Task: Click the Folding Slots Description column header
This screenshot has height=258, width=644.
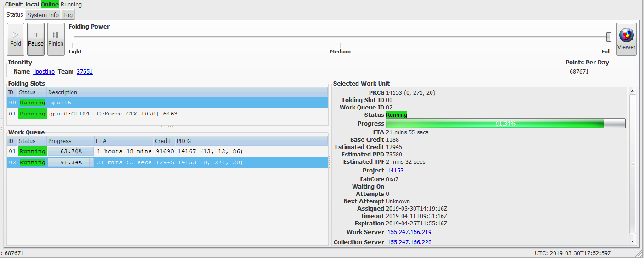Action: [187, 92]
